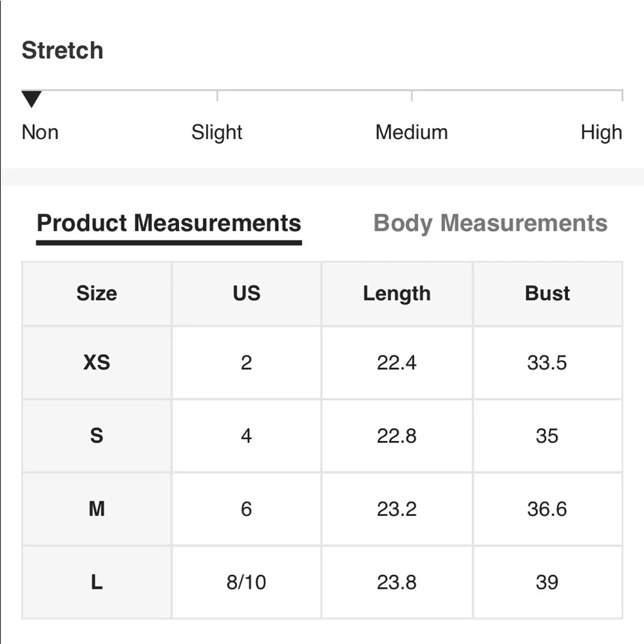The image size is (644, 644).
Task: Select the L size row label
Action: tap(97, 583)
